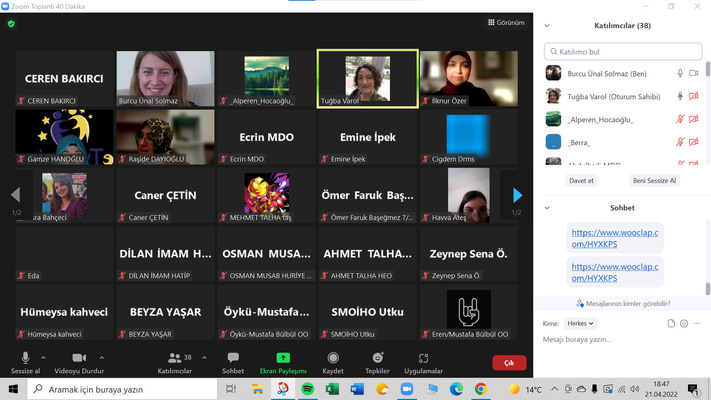Click the green encryption shield icon
Viewport: 711px width, 400px height.
pos(11,24)
